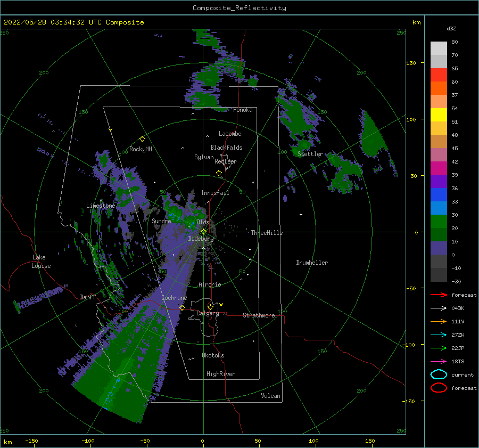Select yellow swatch between 54 and 51 dBZ
The height and width of the screenshot is (448, 479).
click(439, 115)
